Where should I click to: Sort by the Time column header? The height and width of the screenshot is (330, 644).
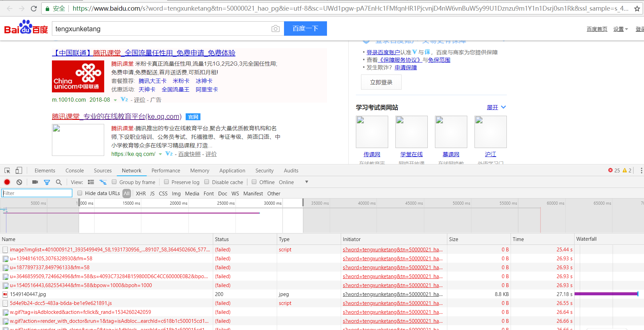[542, 239]
